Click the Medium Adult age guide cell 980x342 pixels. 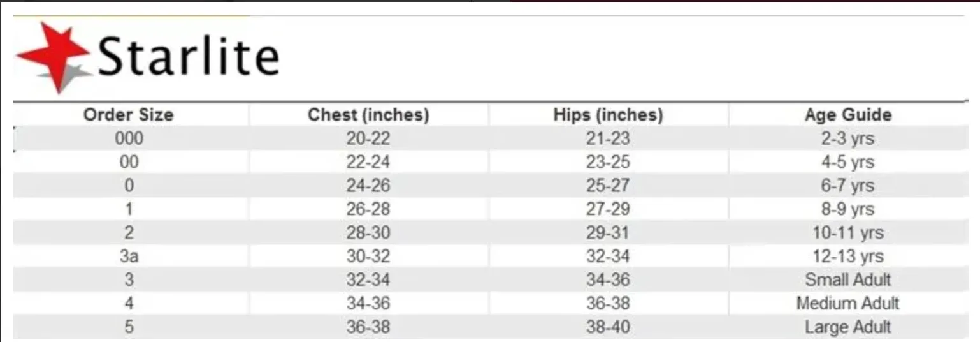pos(847,303)
